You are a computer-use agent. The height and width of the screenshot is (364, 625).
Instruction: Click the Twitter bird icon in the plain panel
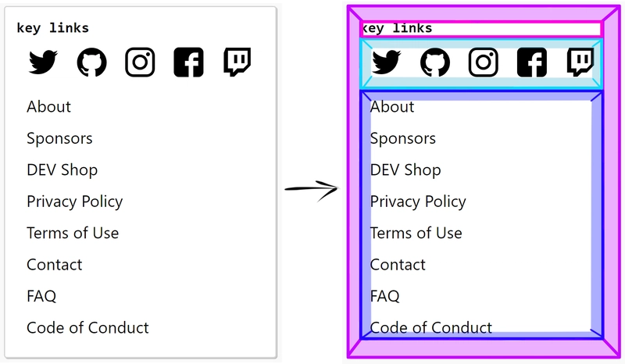pyautogui.click(x=43, y=62)
